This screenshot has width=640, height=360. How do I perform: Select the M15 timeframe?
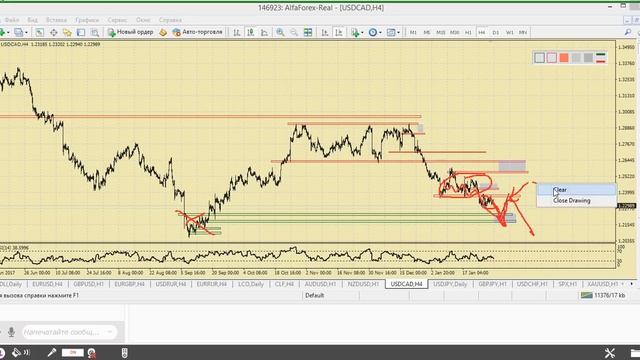click(441, 32)
